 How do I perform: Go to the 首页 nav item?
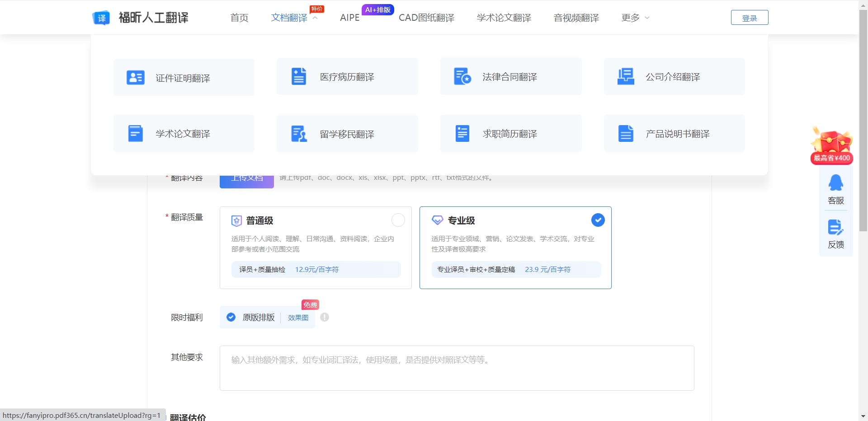tap(239, 18)
